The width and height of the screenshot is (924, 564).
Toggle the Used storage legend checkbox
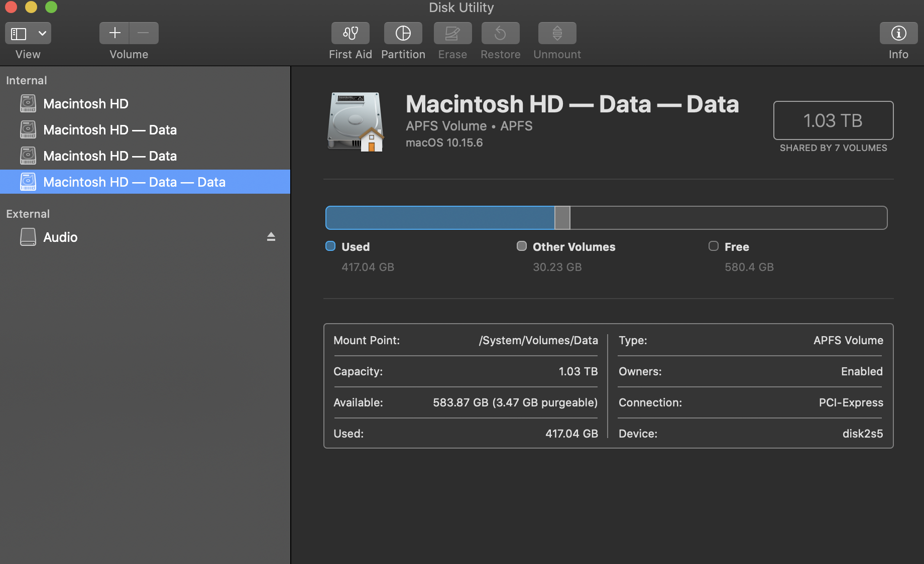tap(330, 246)
